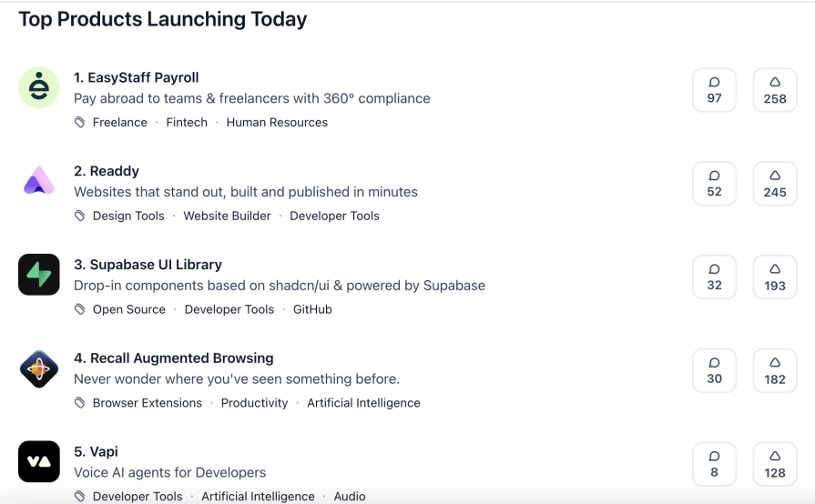This screenshot has height=504, width=815.
Task: Open the 32 comments on Supabase UI Library
Action: click(714, 277)
